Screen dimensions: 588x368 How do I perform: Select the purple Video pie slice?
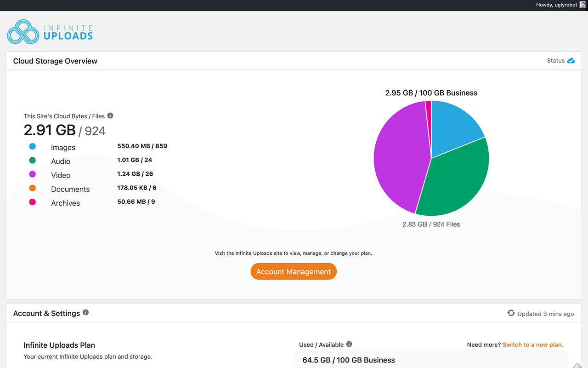point(399,156)
